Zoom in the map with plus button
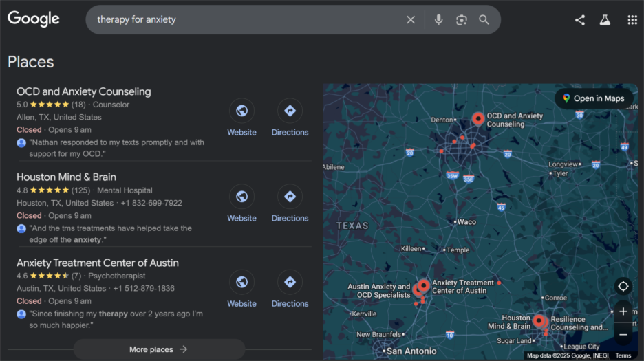644x361 pixels. click(623, 311)
